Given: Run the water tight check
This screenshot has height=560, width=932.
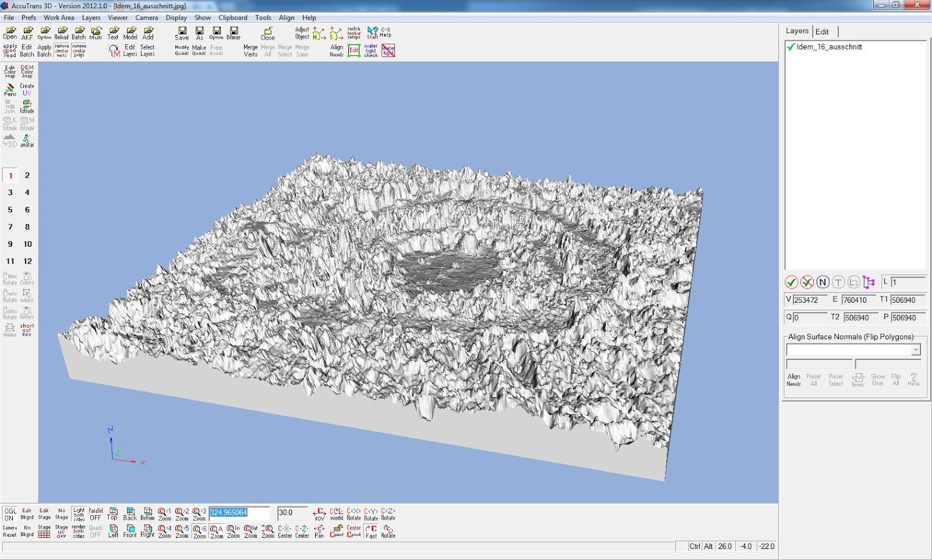Looking at the screenshot, I should click(370, 51).
